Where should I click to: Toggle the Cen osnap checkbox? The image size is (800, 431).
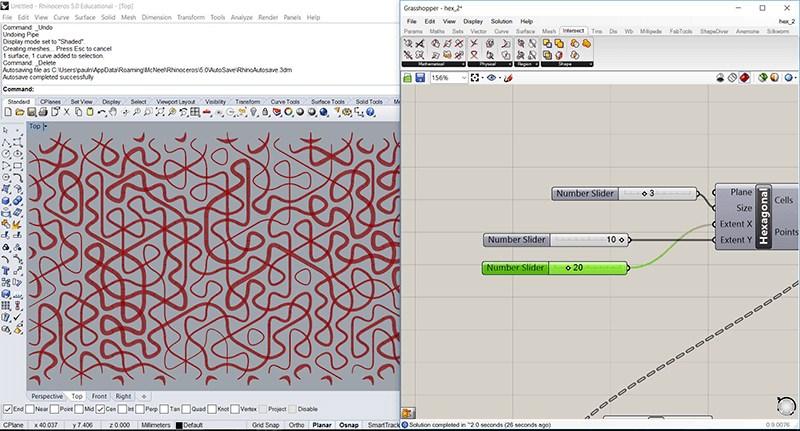tap(100, 409)
